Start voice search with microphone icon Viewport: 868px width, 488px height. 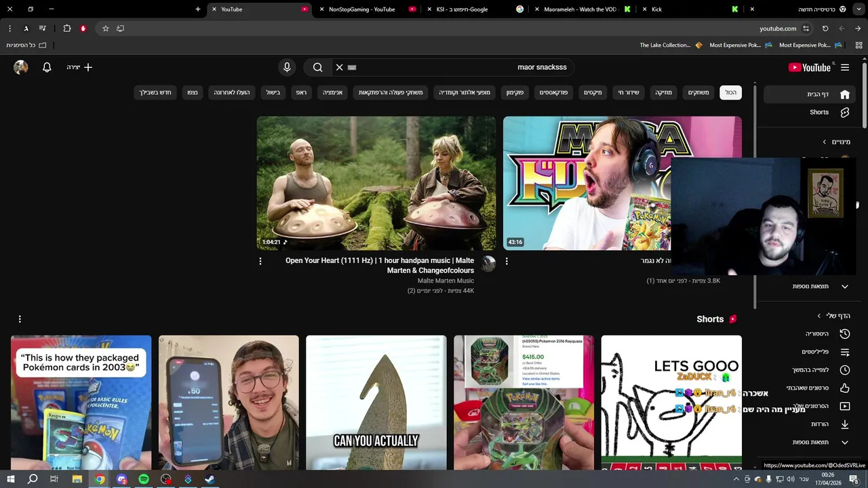click(x=287, y=67)
